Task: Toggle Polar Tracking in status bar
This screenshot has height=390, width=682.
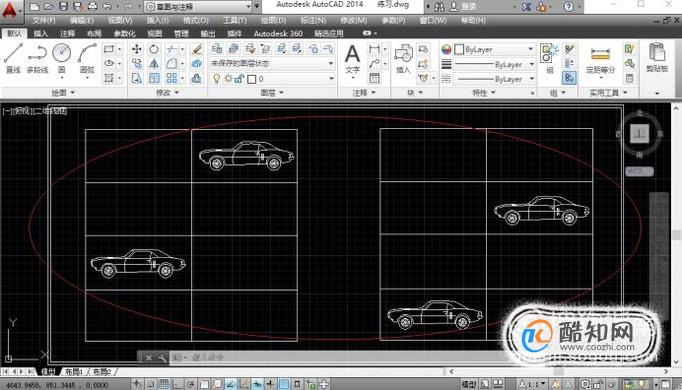Action: point(191,384)
